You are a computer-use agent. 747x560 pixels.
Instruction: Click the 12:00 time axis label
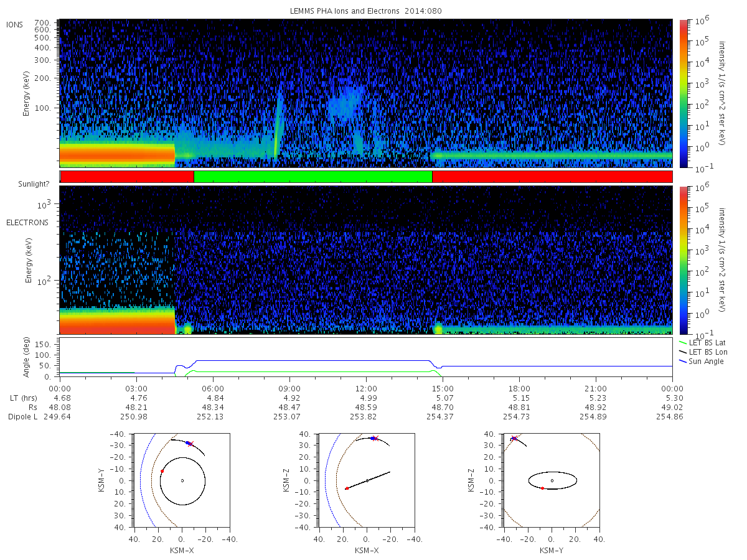[x=366, y=387]
